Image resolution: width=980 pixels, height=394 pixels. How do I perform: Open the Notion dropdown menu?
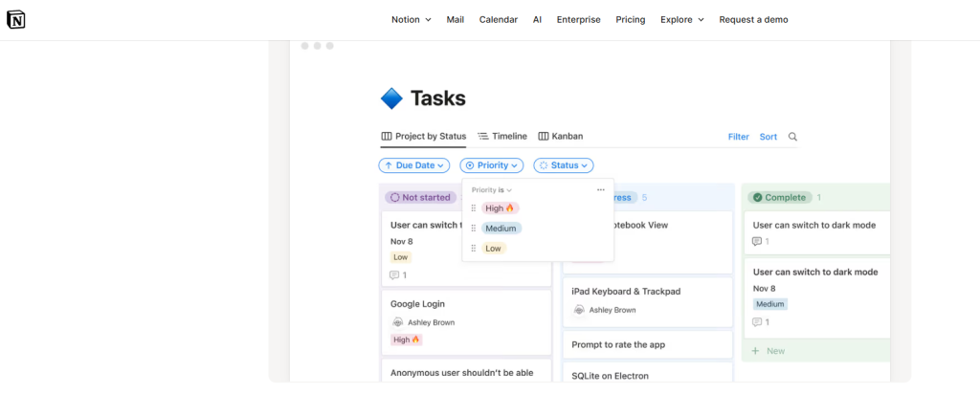412,20
